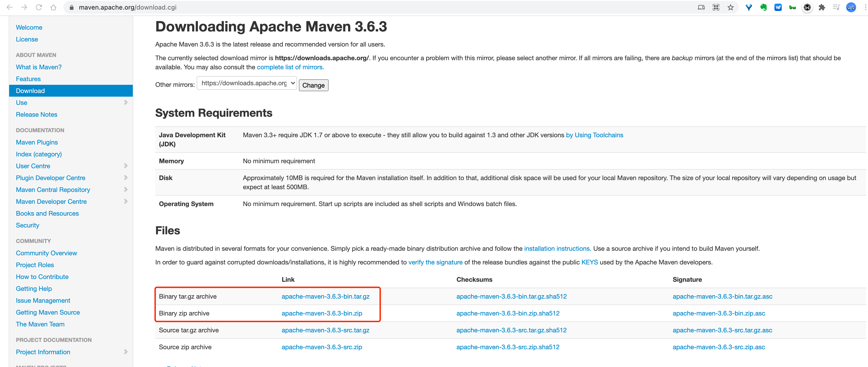
Task: Bookmark this page with the star icon
Action: coord(730,7)
